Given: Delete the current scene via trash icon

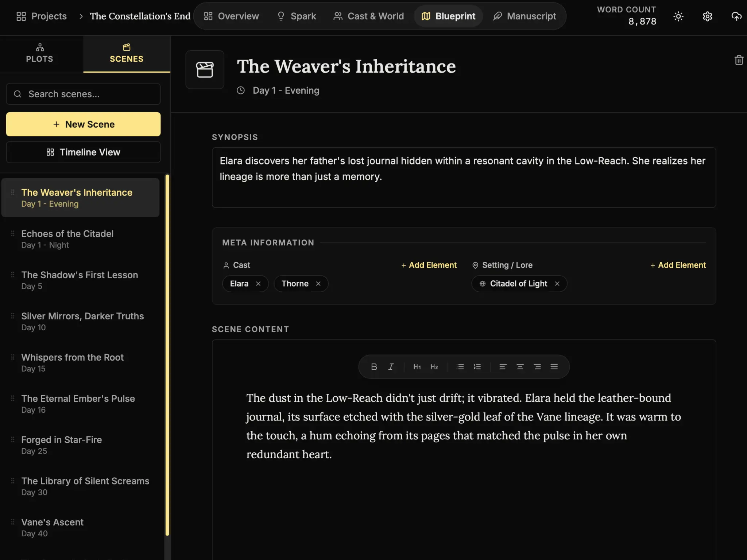Looking at the screenshot, I should click(739, 60).
